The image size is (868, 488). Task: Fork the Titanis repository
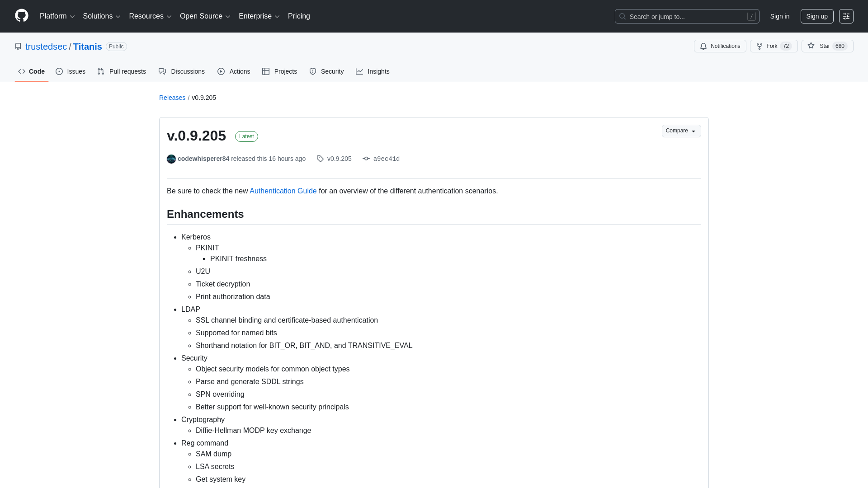click(771, 46)
